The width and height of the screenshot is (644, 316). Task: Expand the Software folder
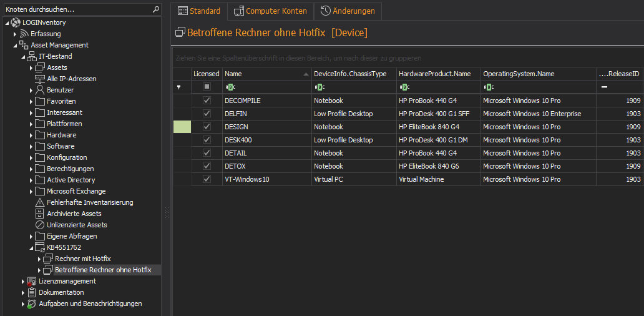point(31,146)
